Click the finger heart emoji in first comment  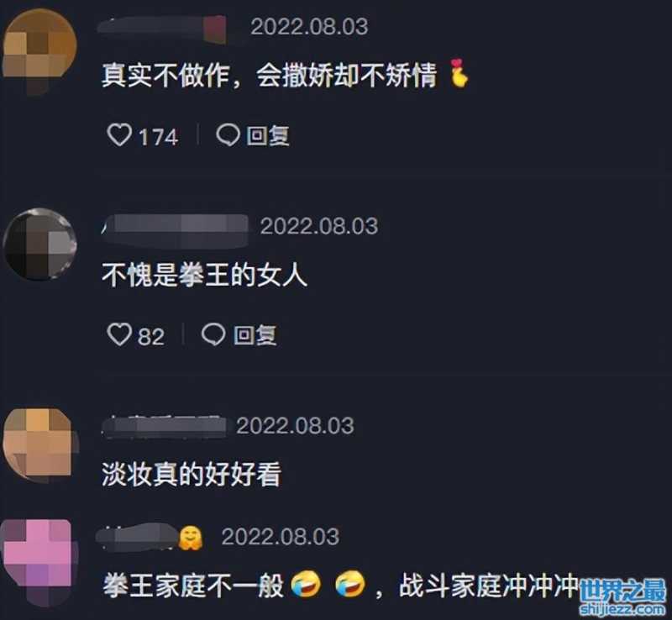(x=459, y=73)
